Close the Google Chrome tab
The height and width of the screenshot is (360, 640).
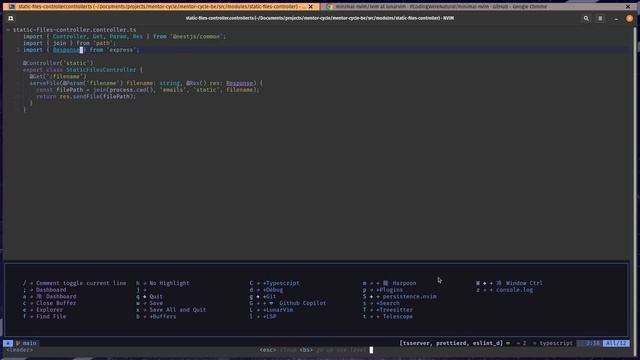628,7
